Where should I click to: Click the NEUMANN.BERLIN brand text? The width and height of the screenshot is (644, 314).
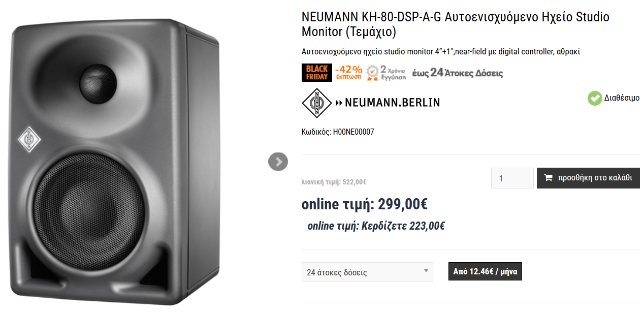pos(392,103)
